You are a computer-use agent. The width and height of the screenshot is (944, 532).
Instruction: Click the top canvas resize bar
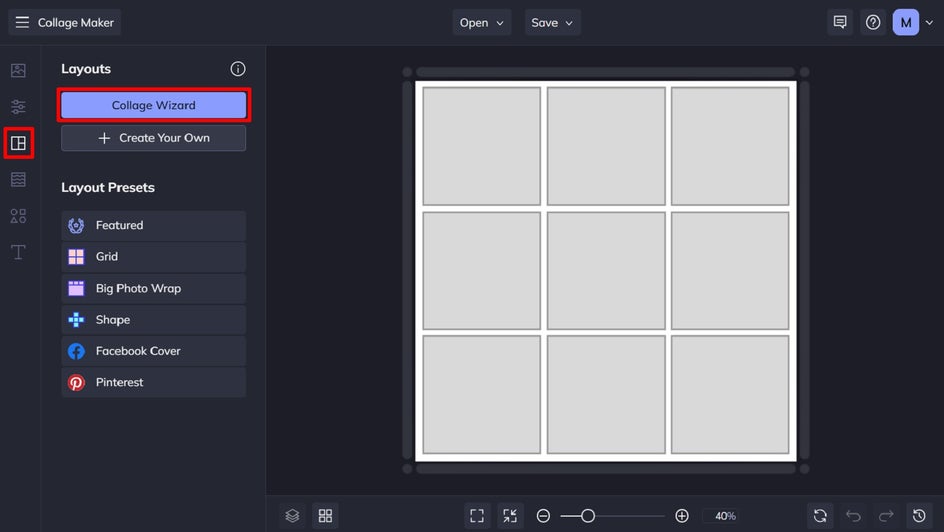pos(606,72)
